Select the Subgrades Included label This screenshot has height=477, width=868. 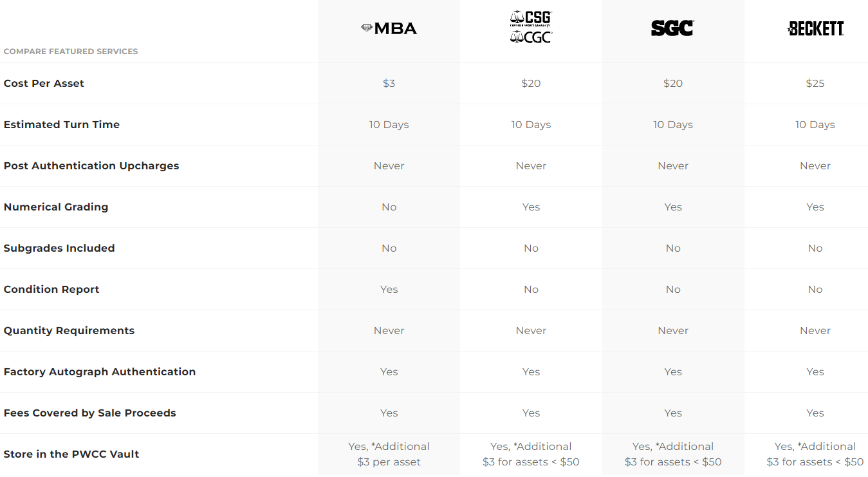59,248
